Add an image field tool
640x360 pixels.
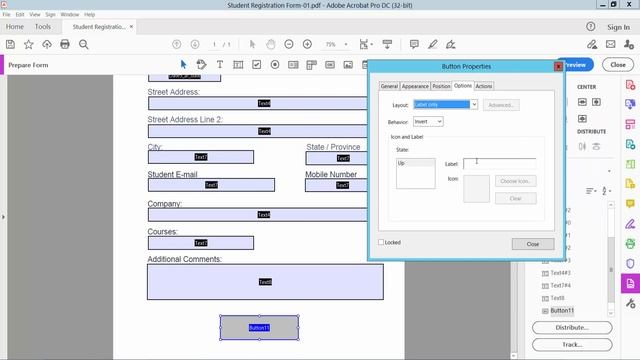pos(348,64)
